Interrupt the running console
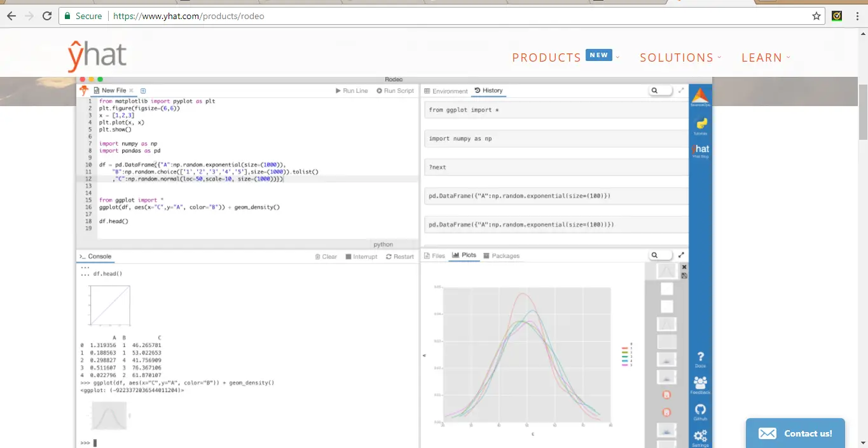Screen dimensions: 868x448 [361, 257]
